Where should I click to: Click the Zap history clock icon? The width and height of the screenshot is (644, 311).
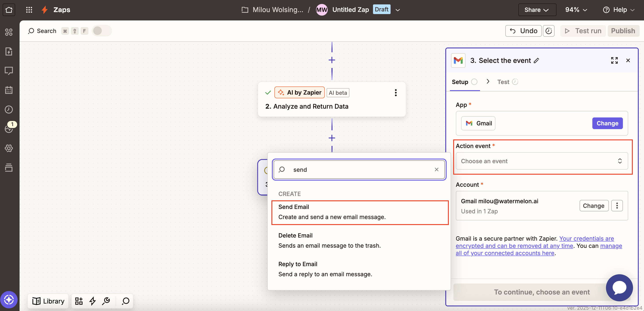pos(9,109)
